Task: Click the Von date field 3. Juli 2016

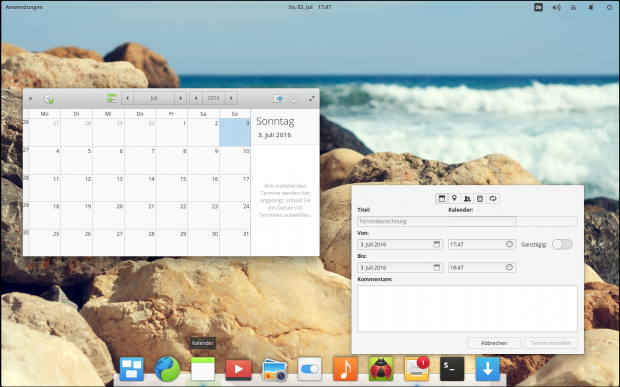Action: tap(400, 244)
